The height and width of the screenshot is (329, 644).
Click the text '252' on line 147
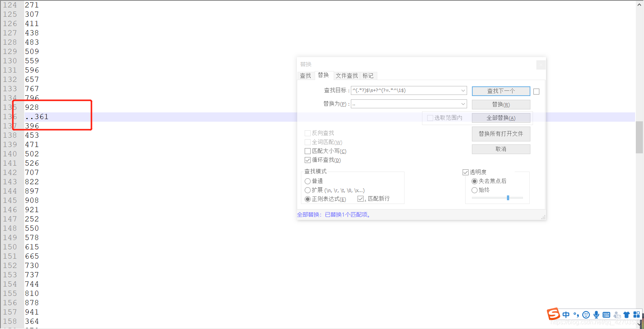pos(32,219)
